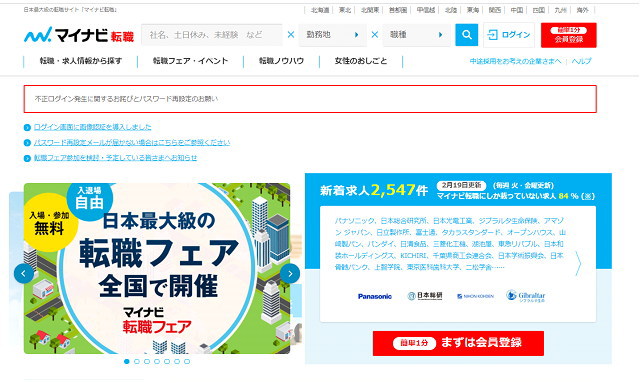Select the 海外 overseas link

pos(582,10)
